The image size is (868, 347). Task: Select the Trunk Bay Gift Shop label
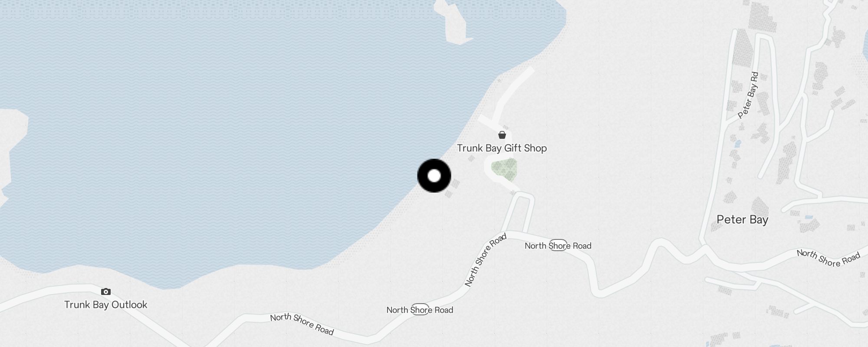[502, 148]
